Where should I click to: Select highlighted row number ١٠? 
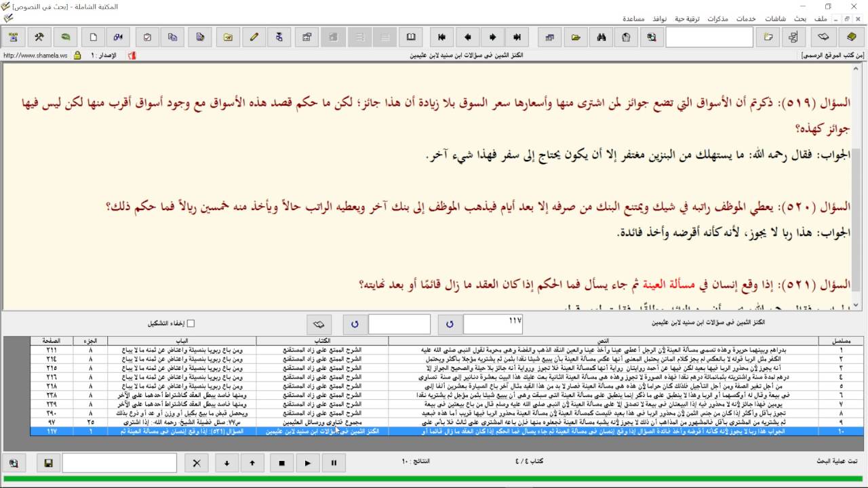click(x=447, y=430)
